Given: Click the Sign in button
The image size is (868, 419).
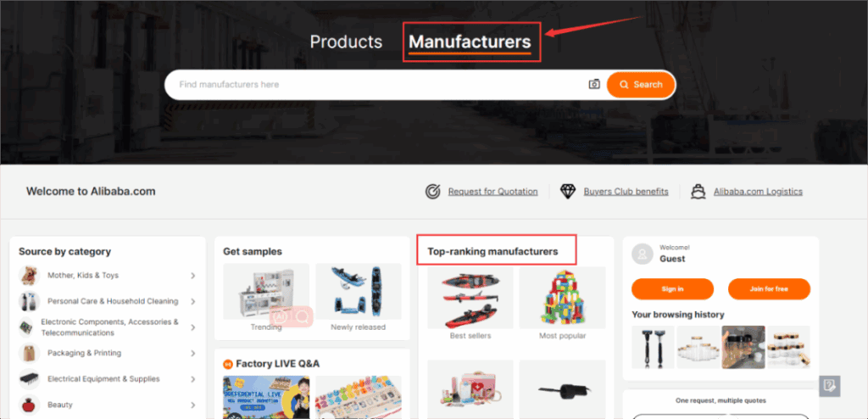Looking at the screenshot, I should [x=672, y=288].
